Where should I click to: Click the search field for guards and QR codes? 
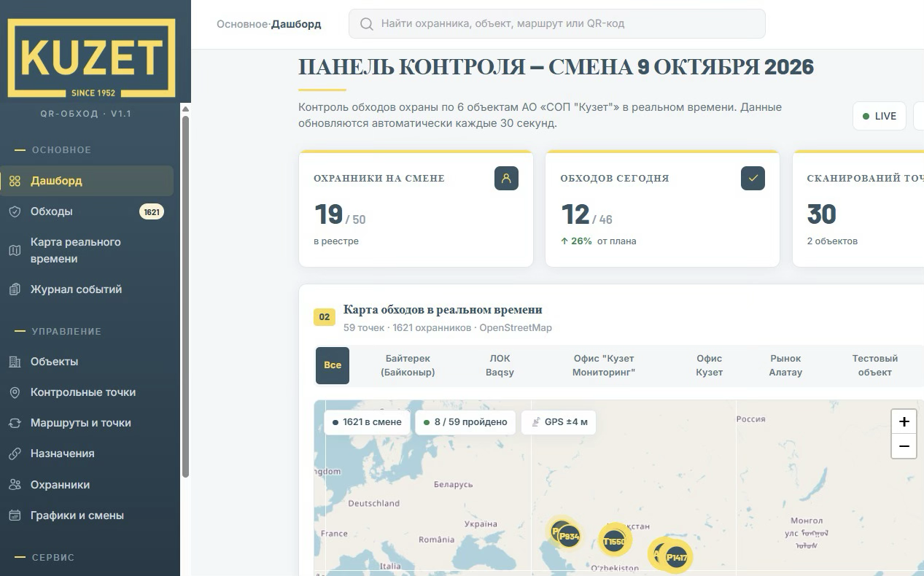coord(557,23)
